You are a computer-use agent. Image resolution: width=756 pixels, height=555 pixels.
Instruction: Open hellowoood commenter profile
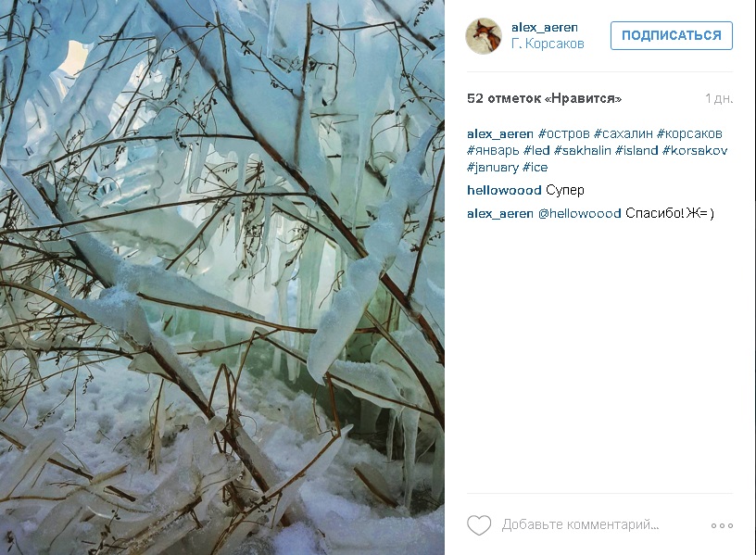(x=504, y=190)
